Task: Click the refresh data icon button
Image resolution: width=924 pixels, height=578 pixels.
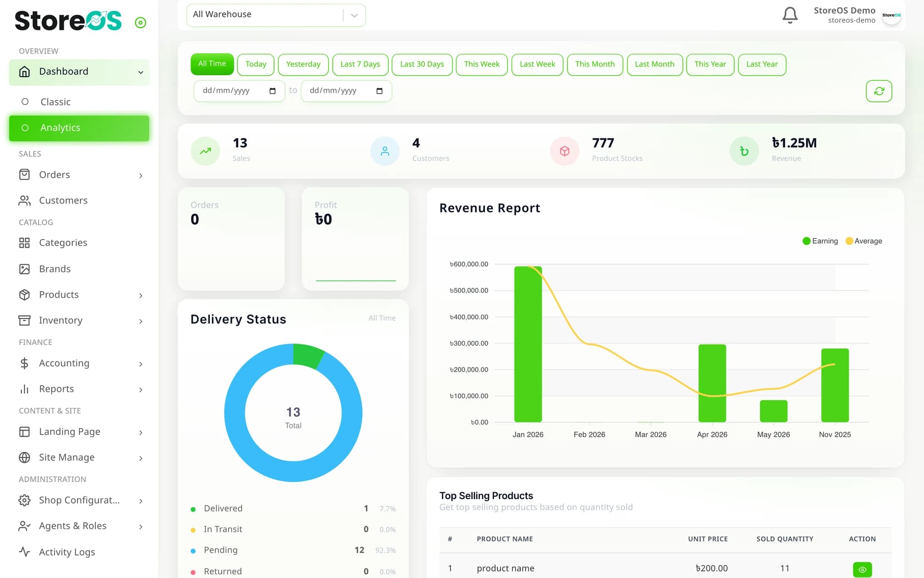Action: point(879,91)
